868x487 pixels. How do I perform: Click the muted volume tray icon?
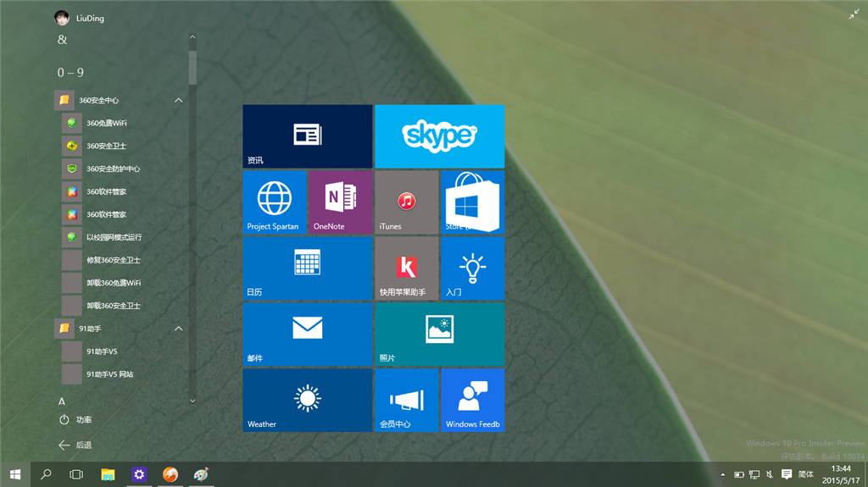click(x=770, y=474)
